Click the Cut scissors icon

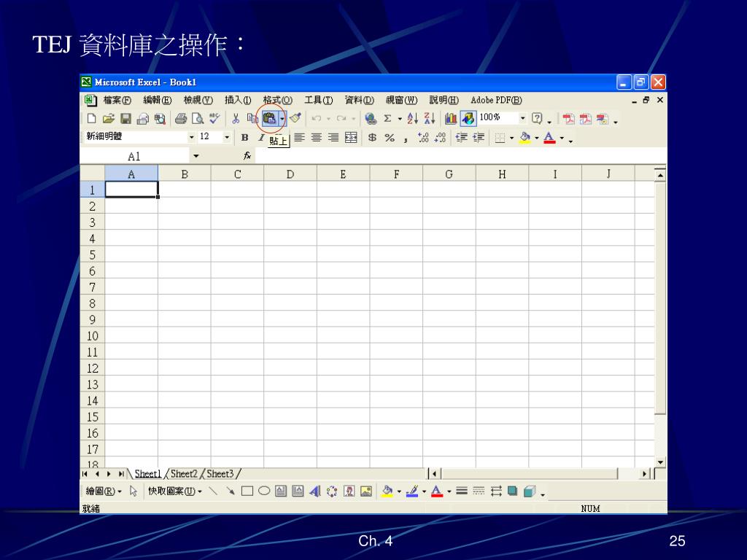tap(236, 119)
